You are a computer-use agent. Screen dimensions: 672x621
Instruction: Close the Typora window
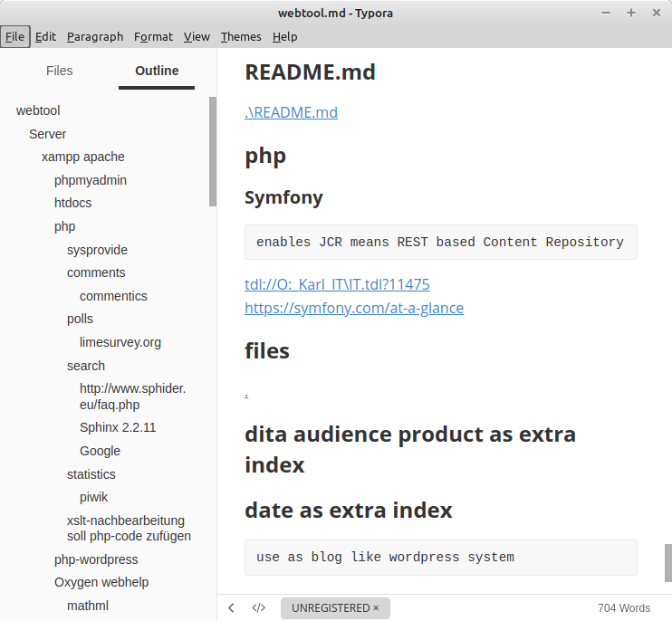click(x=656, y=13)
